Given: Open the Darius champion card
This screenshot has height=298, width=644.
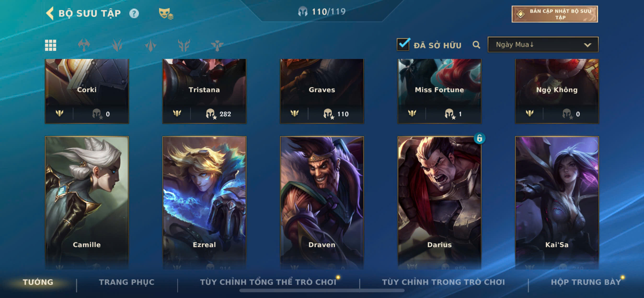Looking at the screenshot, I should coord(439,203).
